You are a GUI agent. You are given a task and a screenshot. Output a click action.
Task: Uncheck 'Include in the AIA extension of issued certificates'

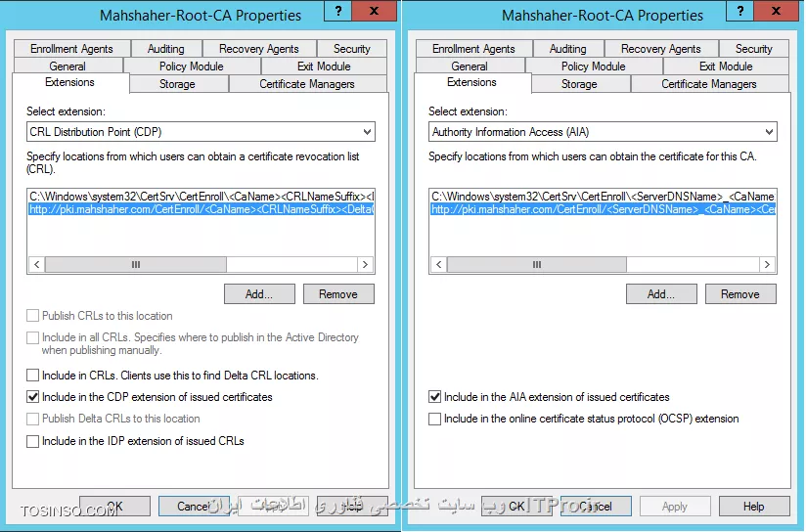pyautogui.click(x=435, y=397)
